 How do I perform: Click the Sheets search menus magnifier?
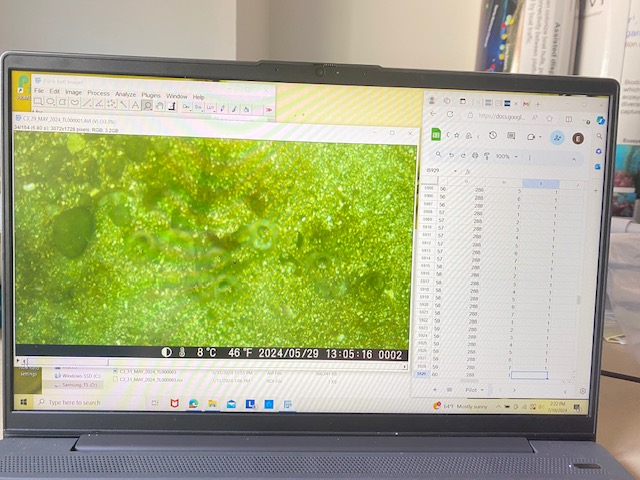pyautogui.click(x=438, y=154)
